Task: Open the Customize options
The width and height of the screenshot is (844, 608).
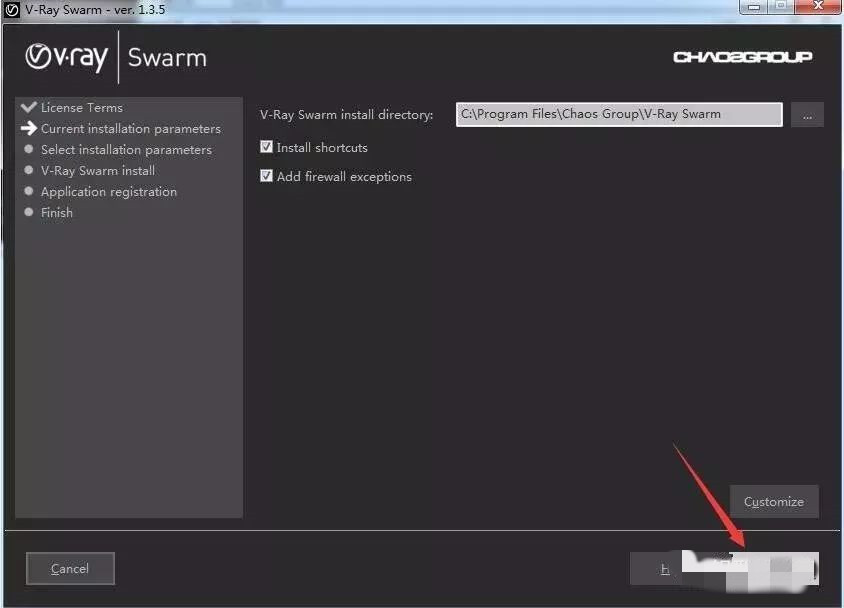Action: pos(774,502)
